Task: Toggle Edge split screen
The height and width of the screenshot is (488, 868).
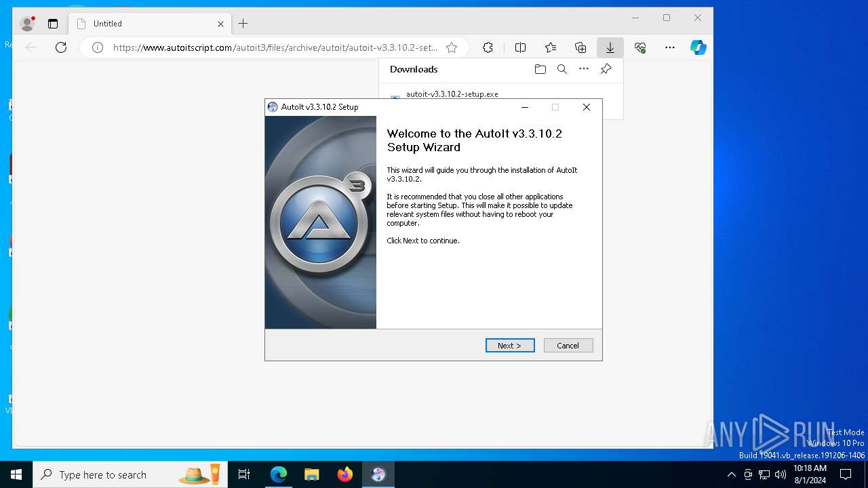Action: point(520,47)
